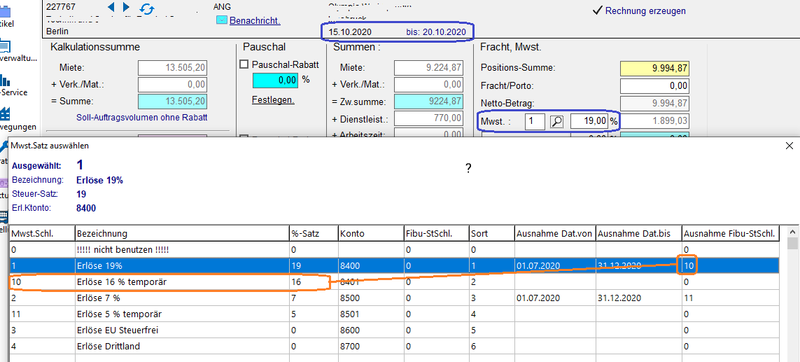The height and width of the screenshot is (362, 800).
Task: Click the tax table scrollbar up arrow
Action: [x=793, y=231]
